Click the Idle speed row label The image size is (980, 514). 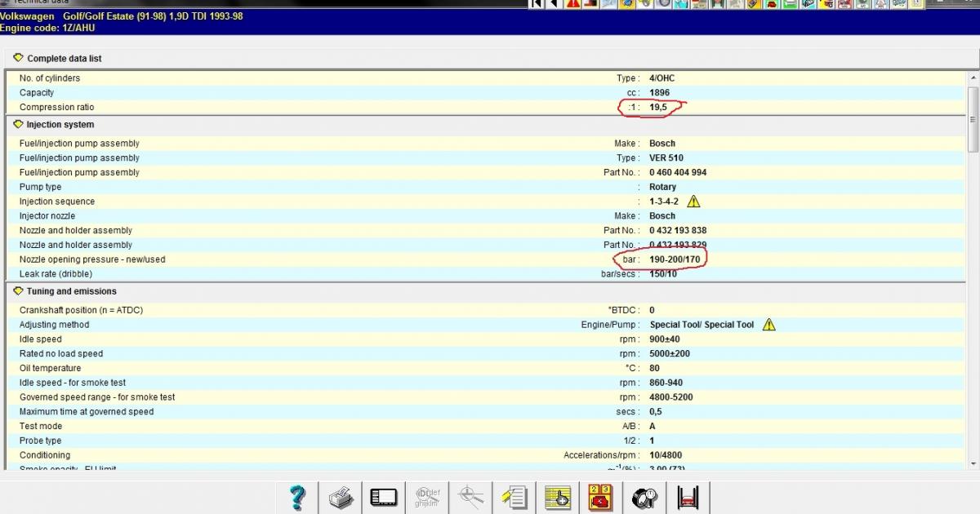41,339
